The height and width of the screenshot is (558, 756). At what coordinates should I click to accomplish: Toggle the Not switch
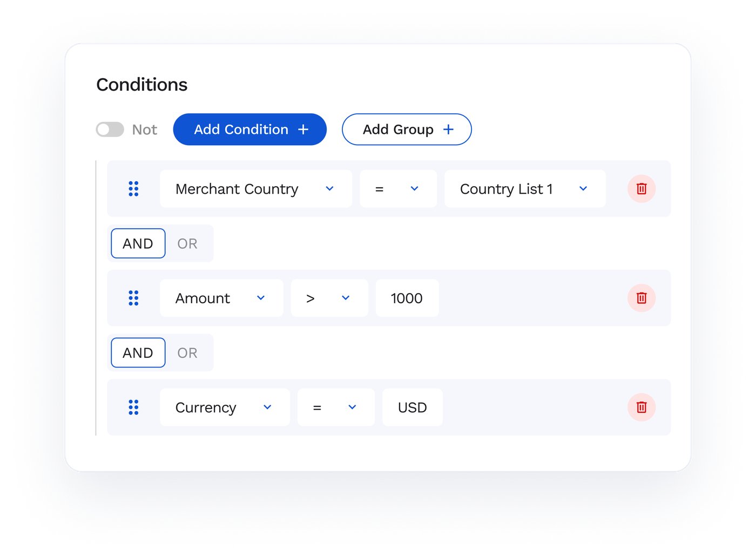point(110,130)
